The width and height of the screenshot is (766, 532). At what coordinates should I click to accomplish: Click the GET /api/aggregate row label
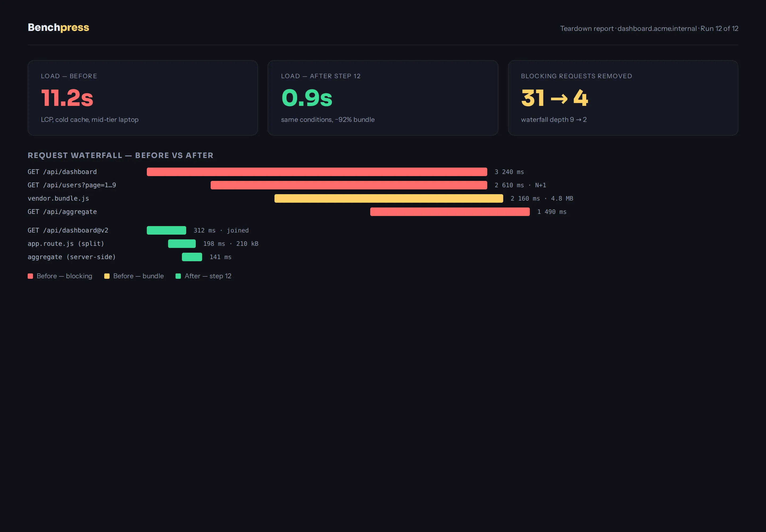pos(62,212)
